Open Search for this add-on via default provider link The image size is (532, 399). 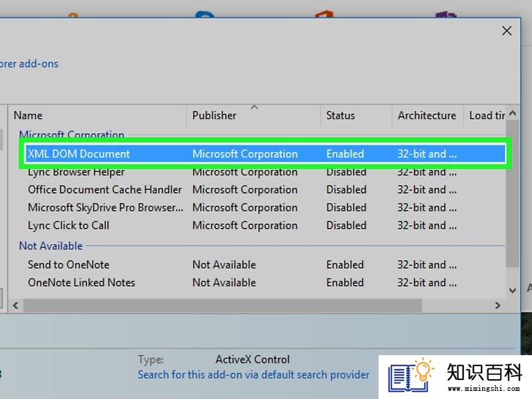tap(254, 375)
